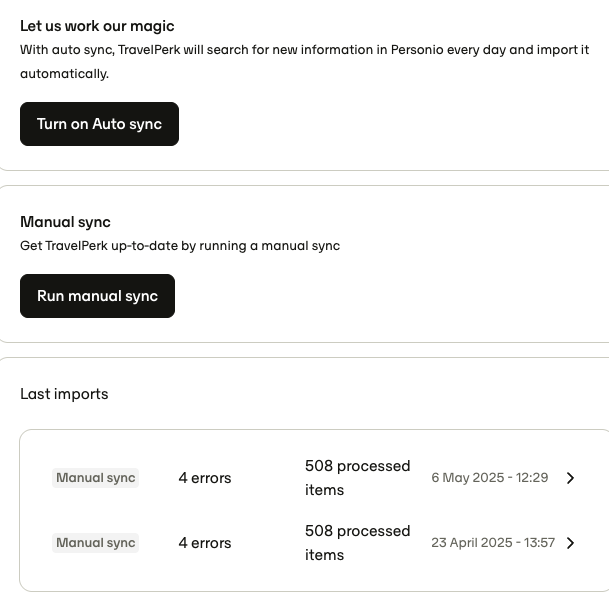Open the 23 April 2025 import chevron arrow
Screen dimensions: 609x592
point(570,543)
